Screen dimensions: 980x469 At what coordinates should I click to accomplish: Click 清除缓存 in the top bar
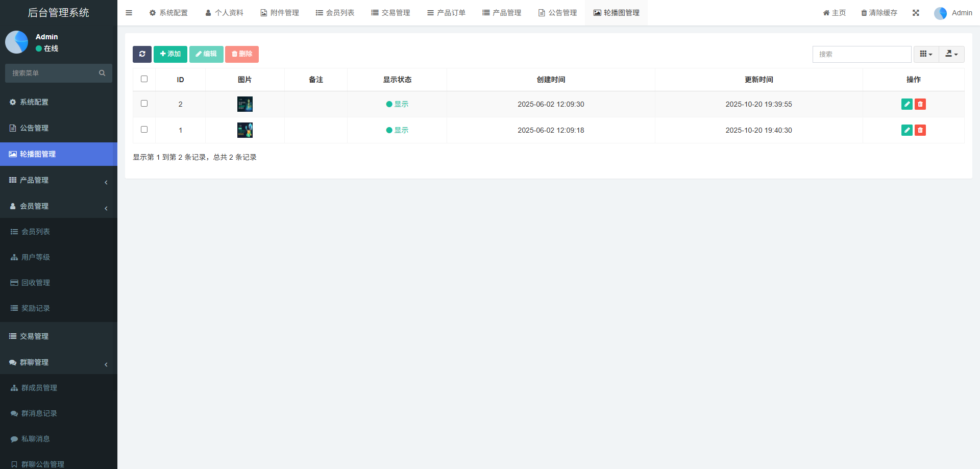[x=879, y=13]
